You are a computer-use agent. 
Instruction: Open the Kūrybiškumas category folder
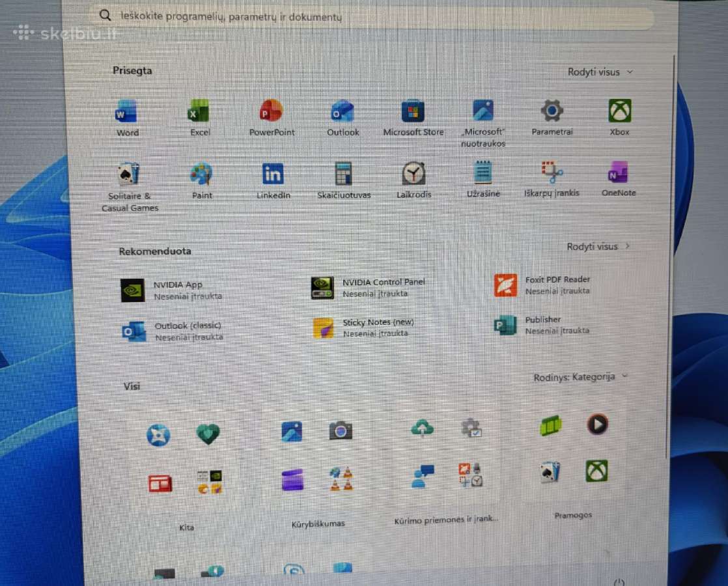(318, 523)
